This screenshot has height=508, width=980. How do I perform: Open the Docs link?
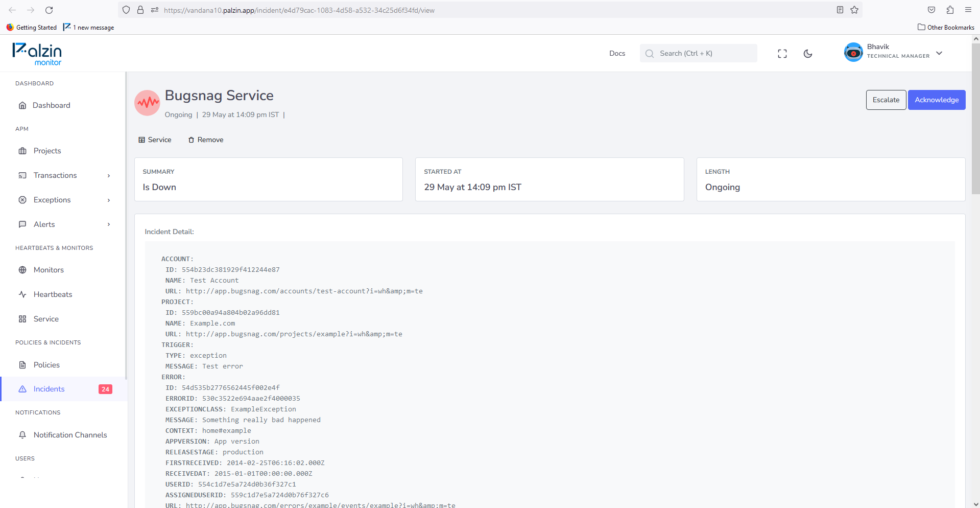click(x=617, y=53)
